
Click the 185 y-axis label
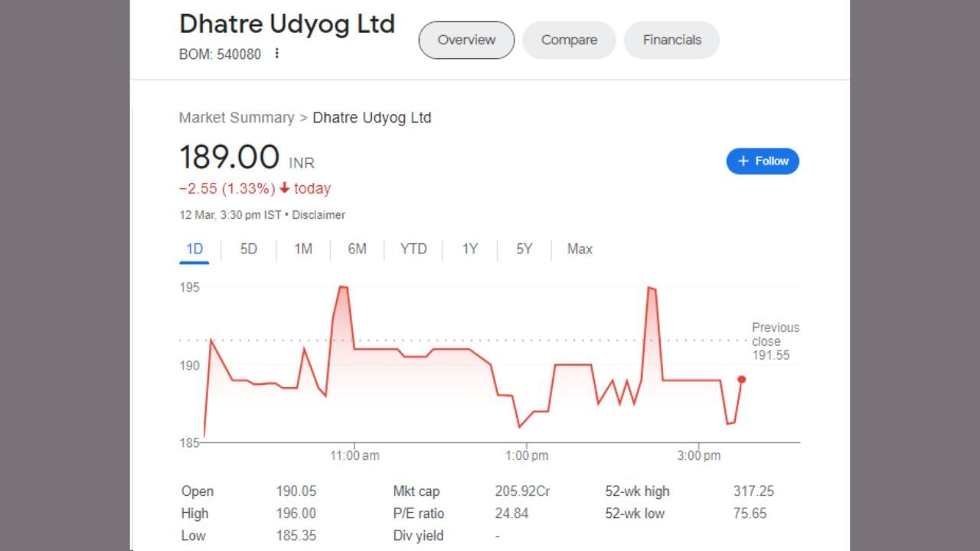tap(189, 443)
